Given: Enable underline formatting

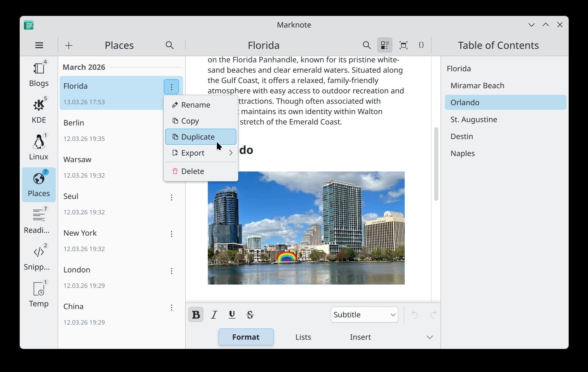Looking at the screenshot, I should 232,314.
